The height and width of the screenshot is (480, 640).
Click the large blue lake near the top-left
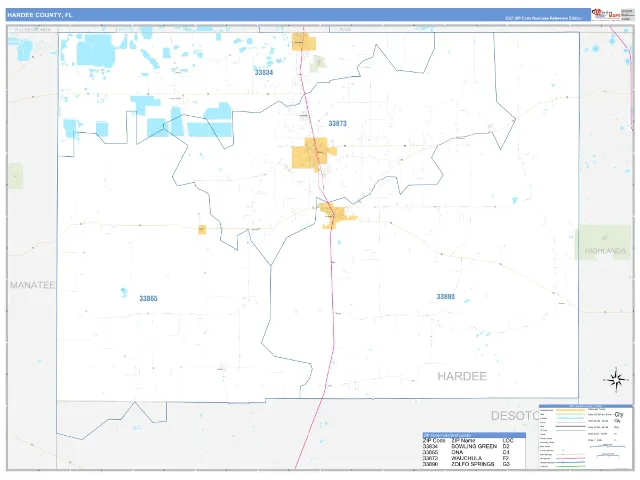pyautogui.click(x=95, y=51)
